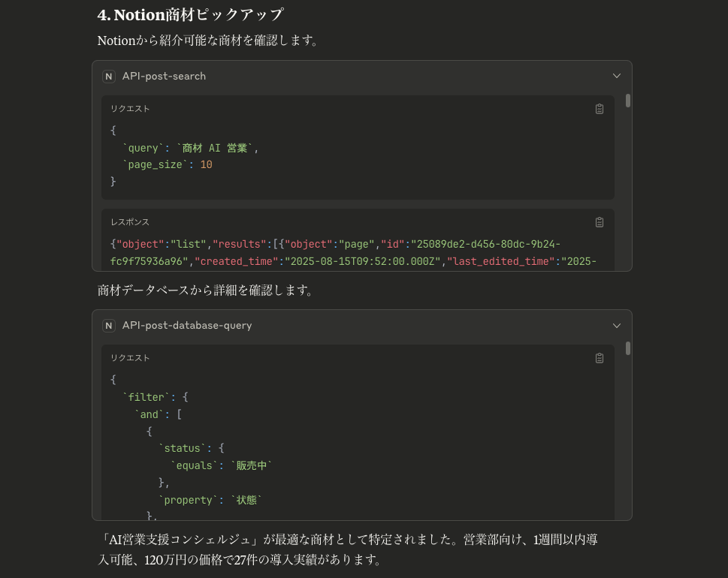Screen dimensions: 728x578
Task: Copy the API-post-database-query request code
Action: click(x=600, y=358)
